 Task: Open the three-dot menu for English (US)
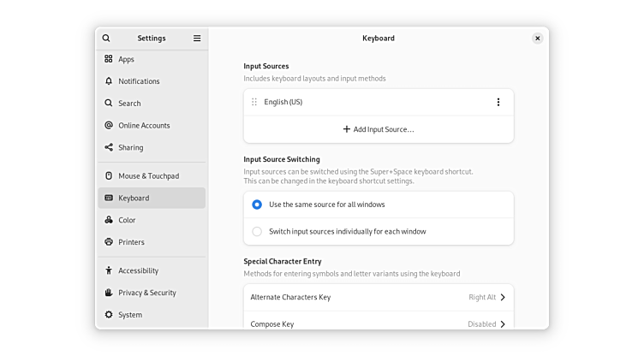(498, 103)
